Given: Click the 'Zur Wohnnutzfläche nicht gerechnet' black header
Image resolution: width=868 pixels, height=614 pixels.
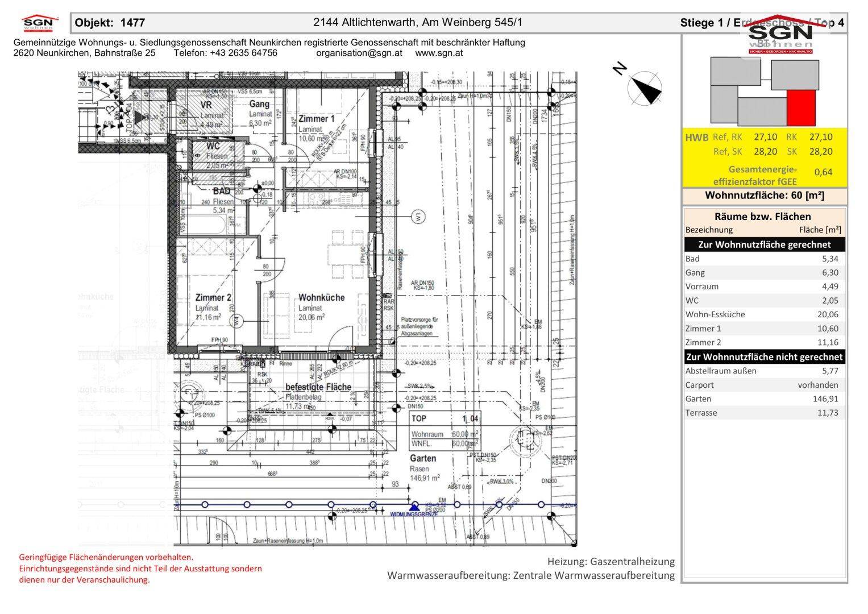Looking at the screenshot, I should coord(765,357).
